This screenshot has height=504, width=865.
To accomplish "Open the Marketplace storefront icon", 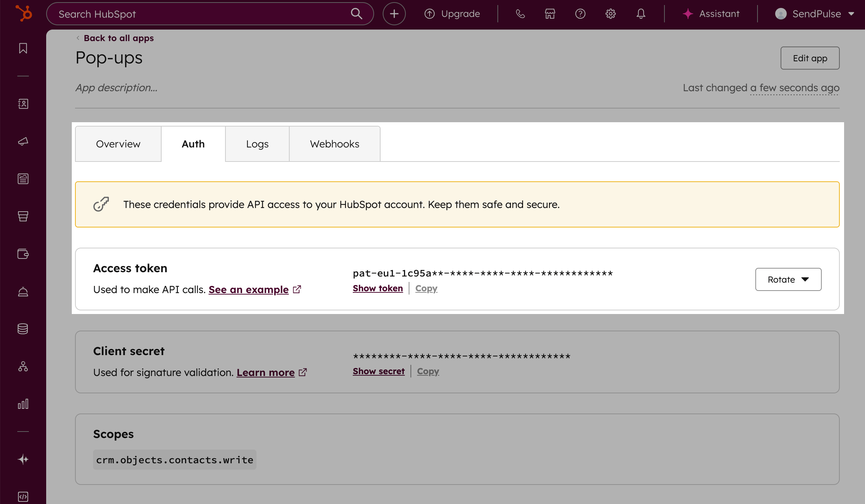I will [550, 14].
